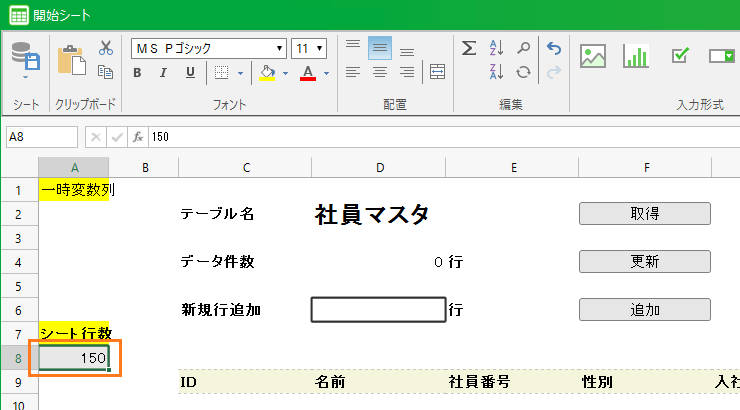This screenshot has height=410, width=740.
Task: Click the combo box input type icon
Action: [x=722, y=56]
